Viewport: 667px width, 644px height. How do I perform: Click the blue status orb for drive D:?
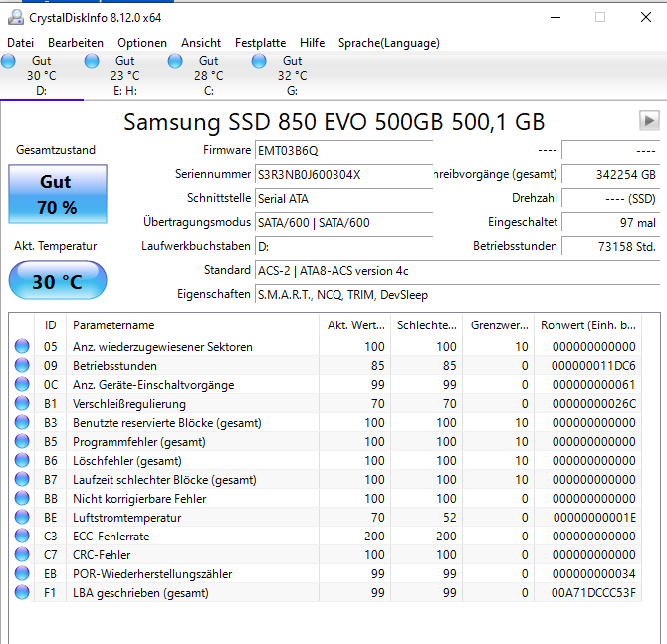(x=8, y=62)
